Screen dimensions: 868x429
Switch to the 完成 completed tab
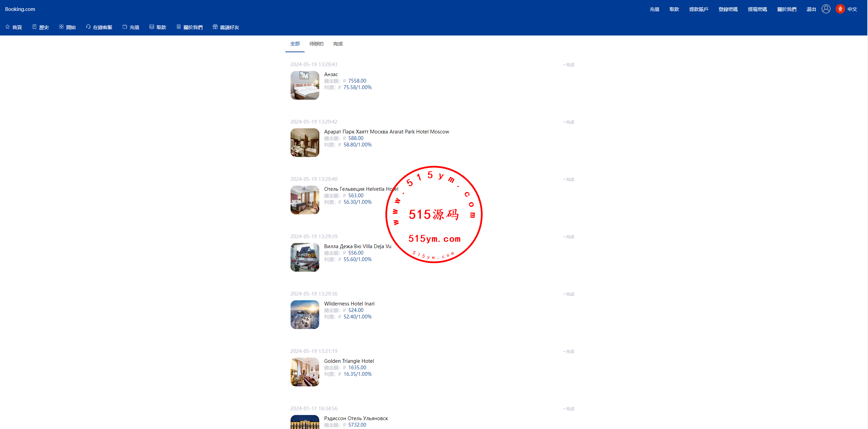[x=338, y=44]
